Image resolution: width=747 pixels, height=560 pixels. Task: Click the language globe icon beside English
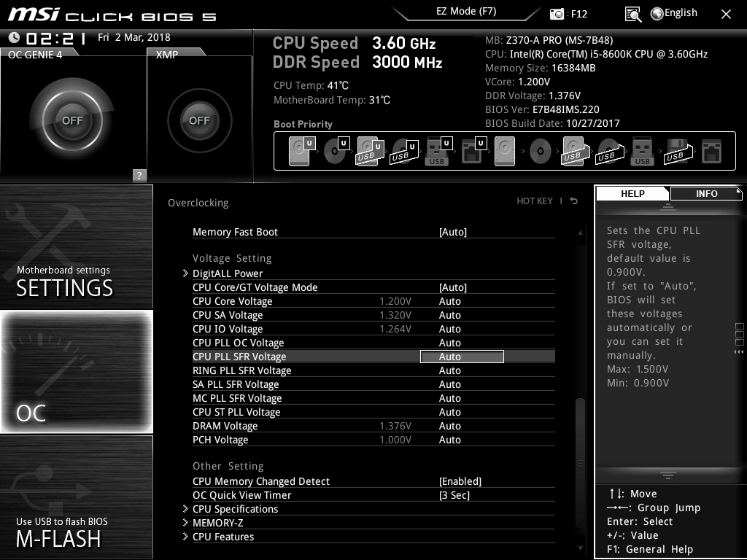coord(657,14)
